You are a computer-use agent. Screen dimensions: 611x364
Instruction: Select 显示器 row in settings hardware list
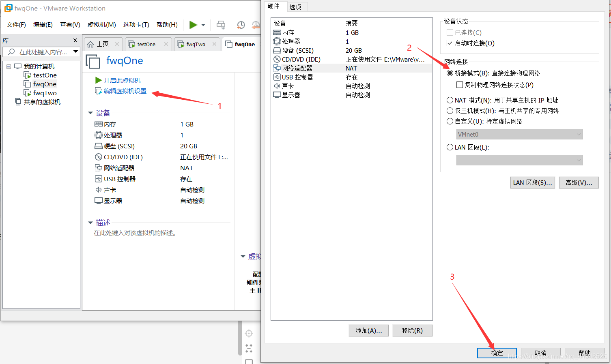pos(351,95)
